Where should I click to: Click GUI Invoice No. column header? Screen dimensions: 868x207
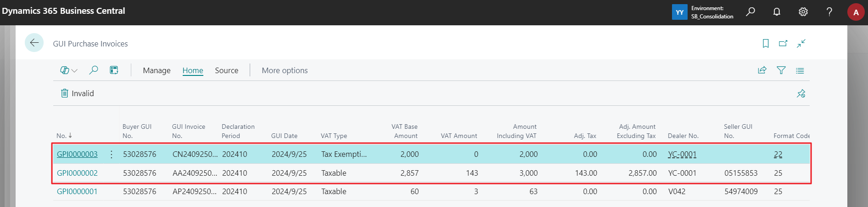coord(189,131)
